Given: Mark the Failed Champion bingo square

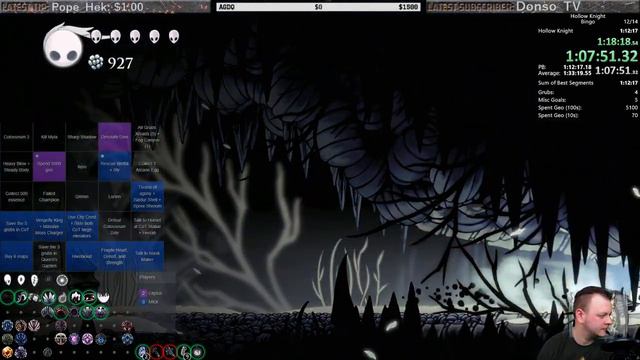Looking at the screenshot, I should pyautogui.click(x=49, y=197).
